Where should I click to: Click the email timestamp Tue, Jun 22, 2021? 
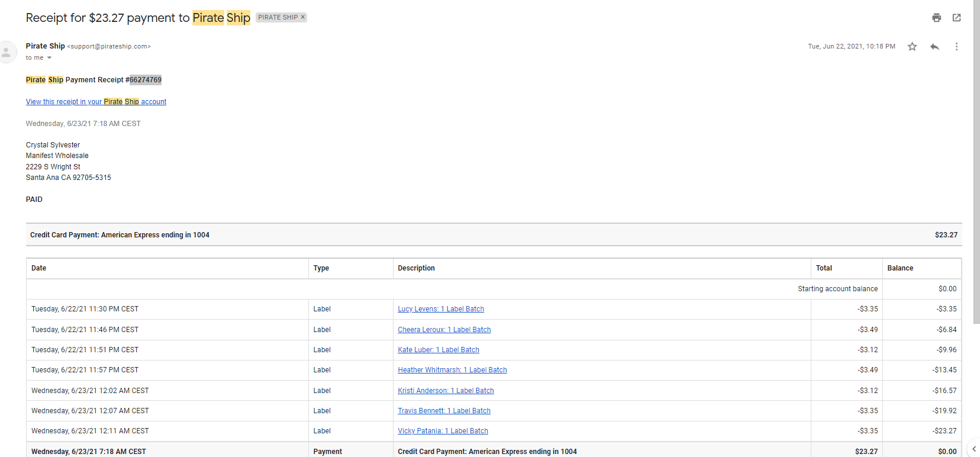[x=852, y=46]
